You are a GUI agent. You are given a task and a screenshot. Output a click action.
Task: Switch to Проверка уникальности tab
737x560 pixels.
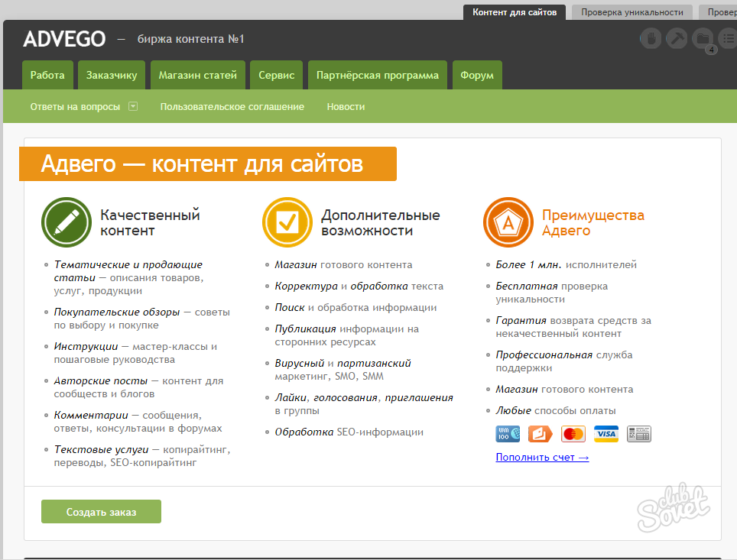click(x=632, y=12)
